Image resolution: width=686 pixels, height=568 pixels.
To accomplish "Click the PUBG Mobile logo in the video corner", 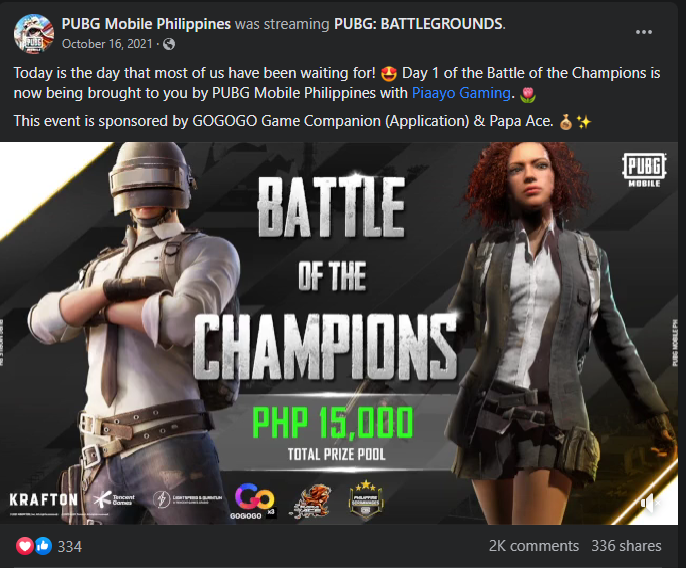I will click(644, 170).
